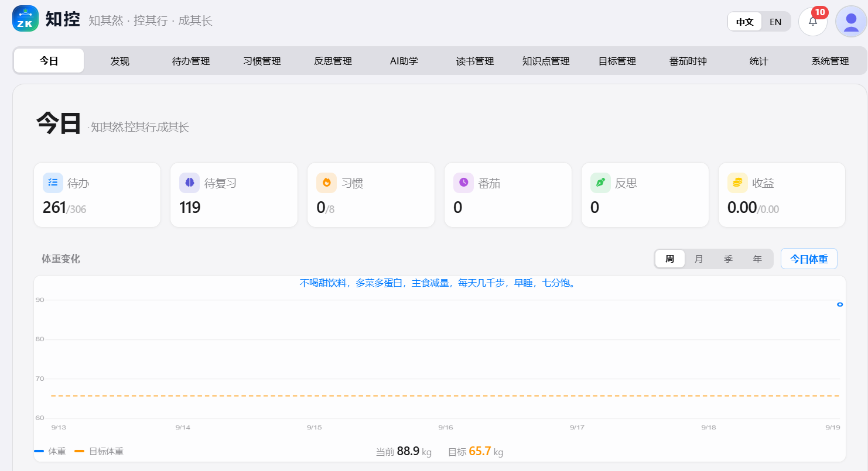Screen dimensions: 868x471
Task: Click the 9/16 axis date label
Action: (x=446, y=428)
